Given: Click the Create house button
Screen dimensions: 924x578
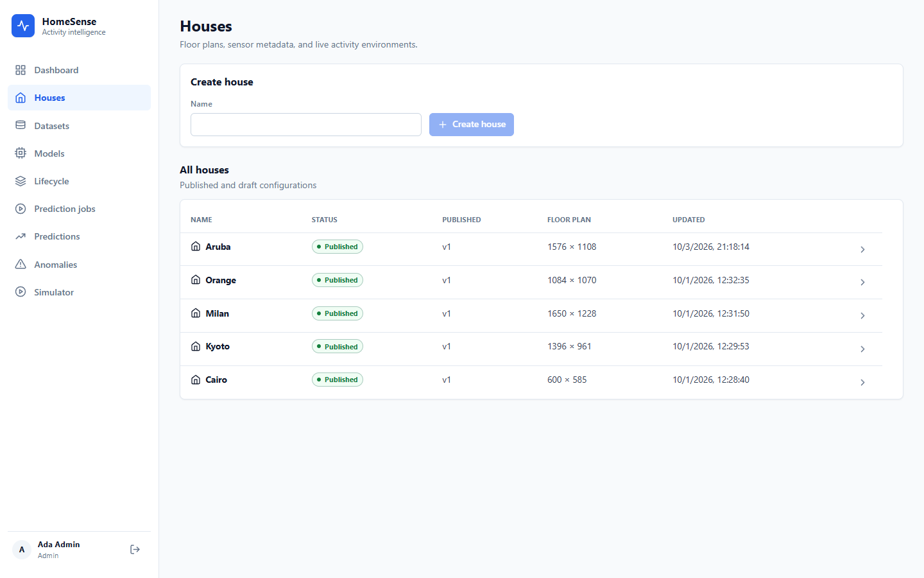Looking at the screenshot, I should [x=472, y=125].
